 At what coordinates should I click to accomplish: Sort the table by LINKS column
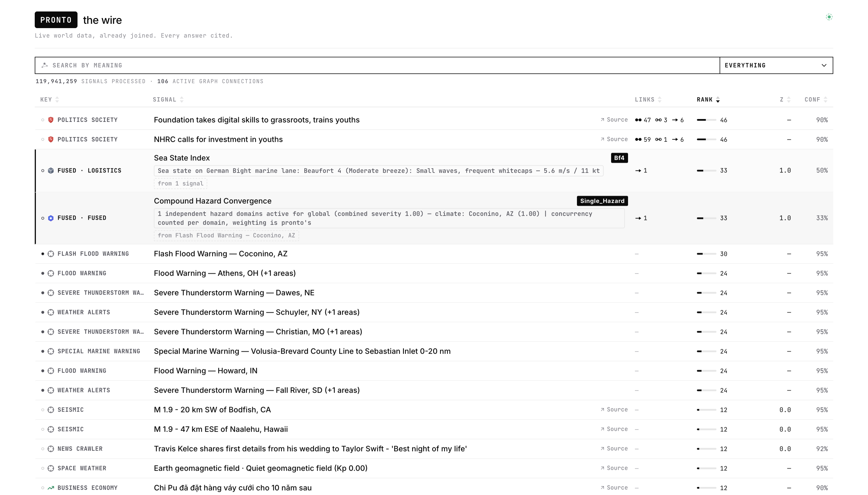point(648,100)
